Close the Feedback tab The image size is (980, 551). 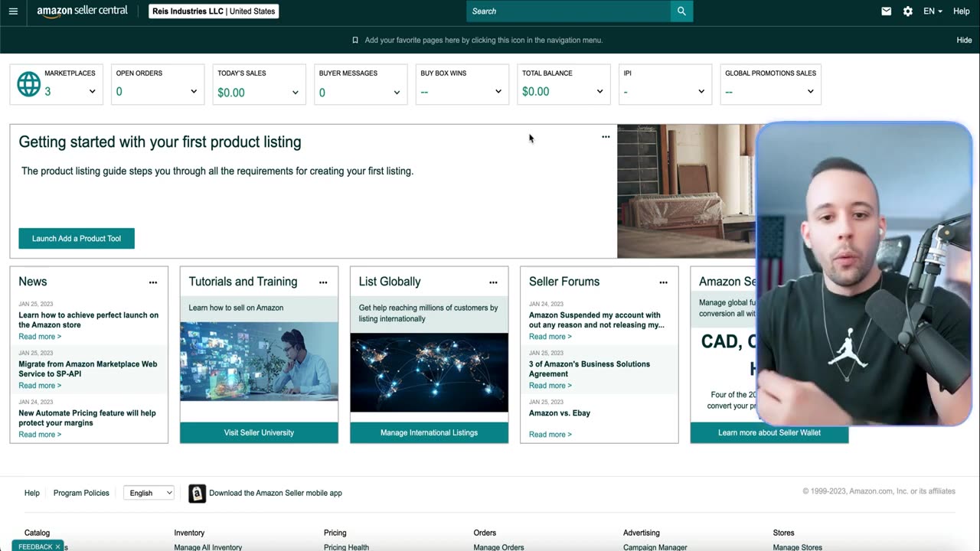[57, 546]
